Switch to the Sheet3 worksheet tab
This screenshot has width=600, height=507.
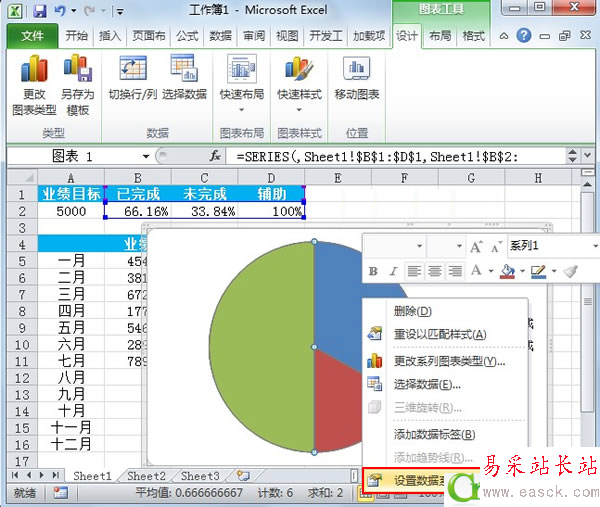[200, 476]
